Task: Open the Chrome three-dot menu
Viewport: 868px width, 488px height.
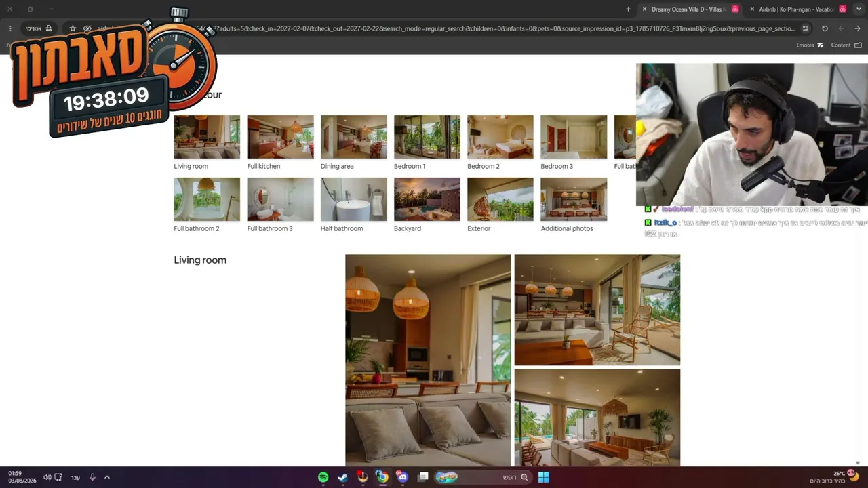Action: tap(10, 28)
